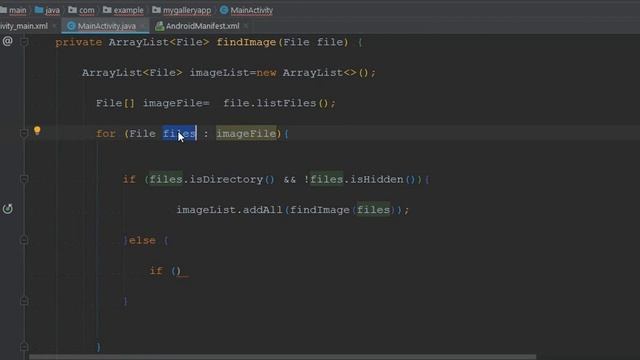640x360 pixels.
Task: Click the selected 'files' loop variable
Action: [x=180, y=133]
